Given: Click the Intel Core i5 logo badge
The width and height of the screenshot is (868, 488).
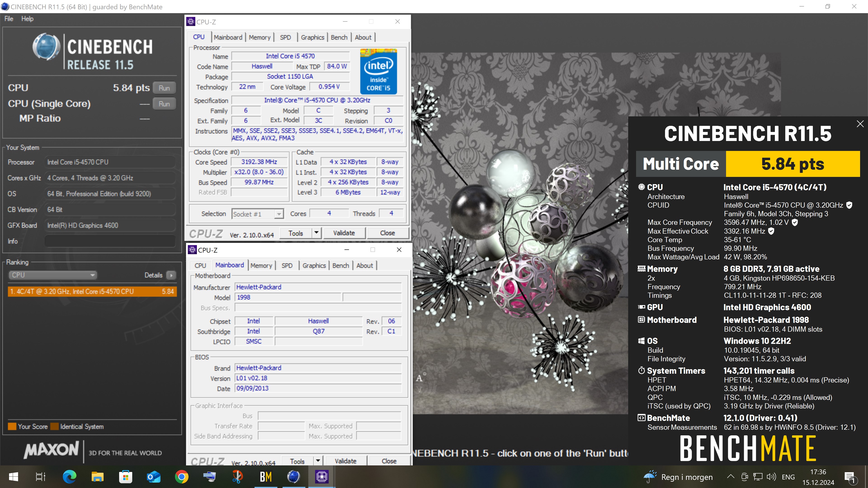Looking at the screenshot, I should [x=378, y=71].
